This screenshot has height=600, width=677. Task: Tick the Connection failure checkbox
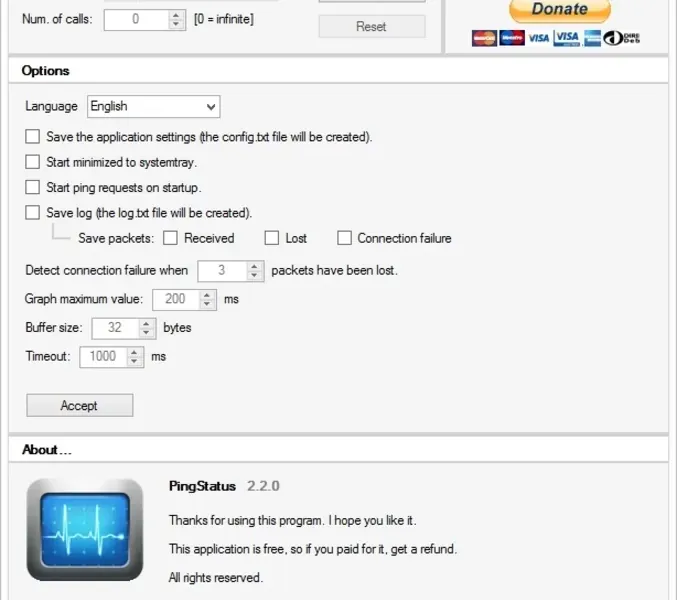[344, 238]
